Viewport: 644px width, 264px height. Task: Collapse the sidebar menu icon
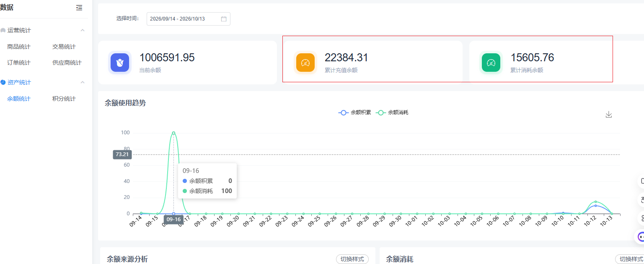tap(79, 8)
